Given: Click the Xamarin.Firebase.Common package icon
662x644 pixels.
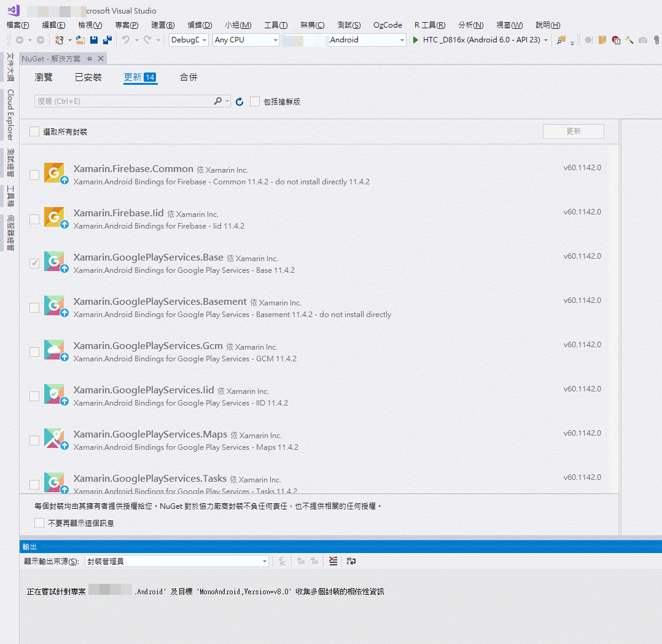Looking at the screenshot, I should pos(55,173).
